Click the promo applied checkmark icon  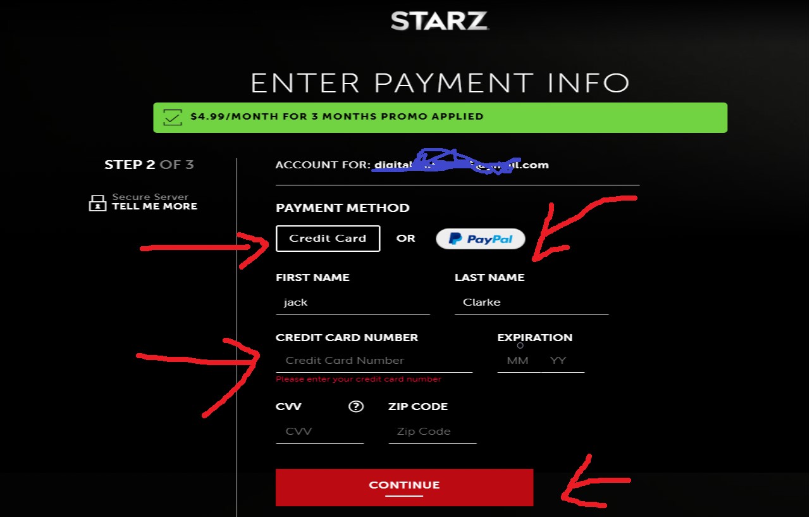(171, 117)
